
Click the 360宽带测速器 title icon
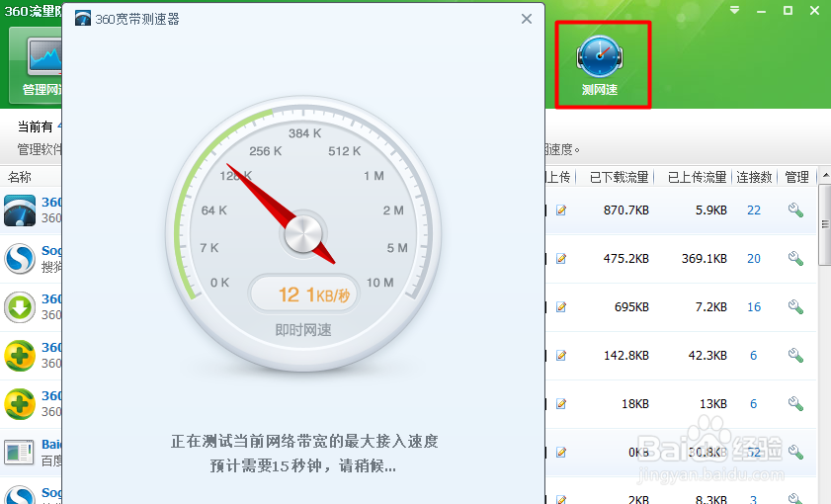pos(83,19)
